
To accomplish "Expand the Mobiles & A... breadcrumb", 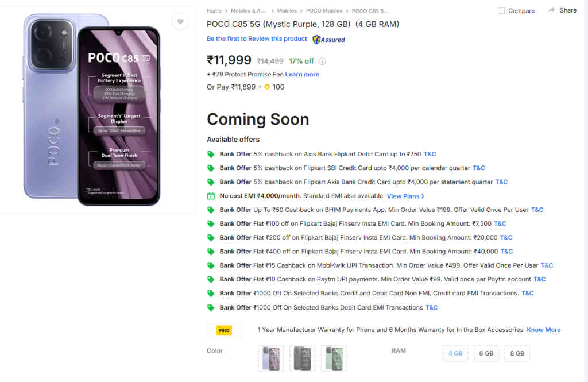I will [249, 11].
